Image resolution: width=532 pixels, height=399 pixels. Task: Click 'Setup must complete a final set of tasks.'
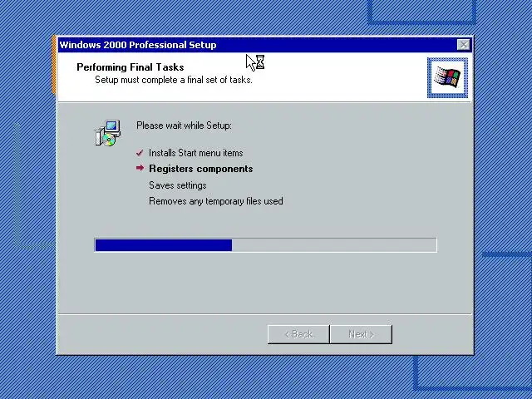tap(174, 80)
